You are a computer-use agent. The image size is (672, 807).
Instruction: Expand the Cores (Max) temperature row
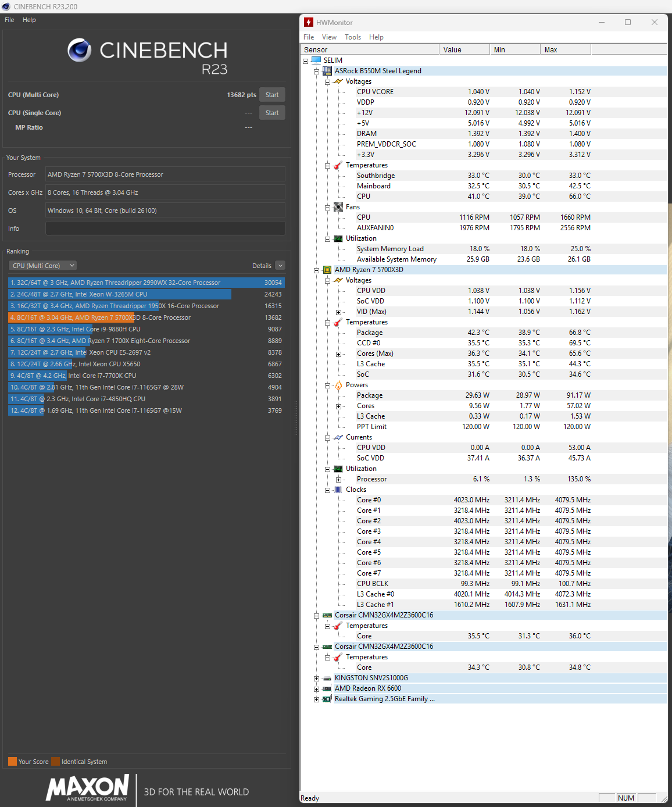click(338, 354)
